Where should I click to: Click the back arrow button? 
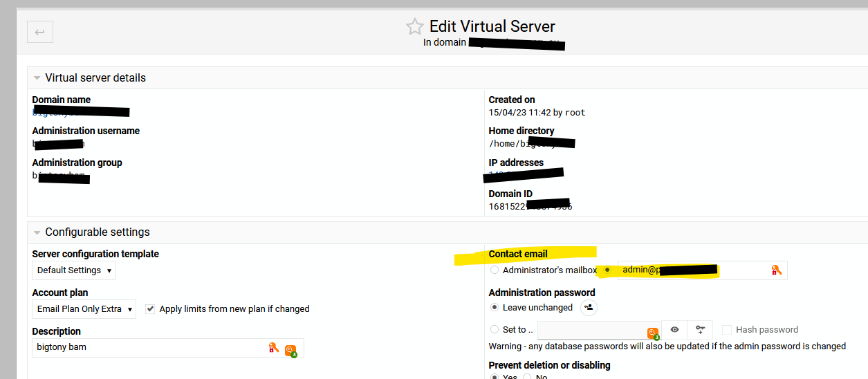tap(40, 32)
